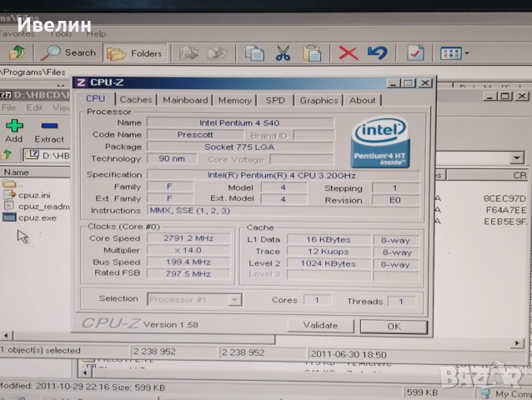The height and width of the screenshot is (400, 532).
Task: Click the Up folder icon in Explorer toolbar
Action: [17, 52]
